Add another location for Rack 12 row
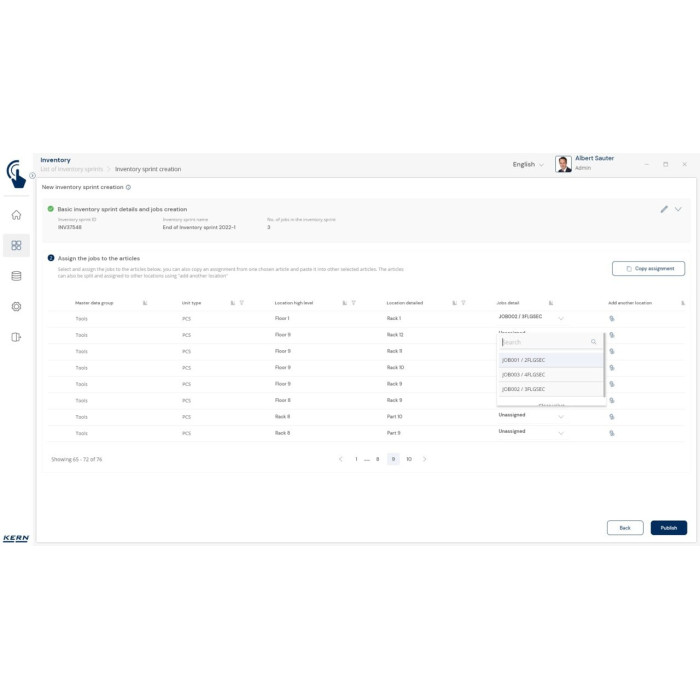 point(612,335)
